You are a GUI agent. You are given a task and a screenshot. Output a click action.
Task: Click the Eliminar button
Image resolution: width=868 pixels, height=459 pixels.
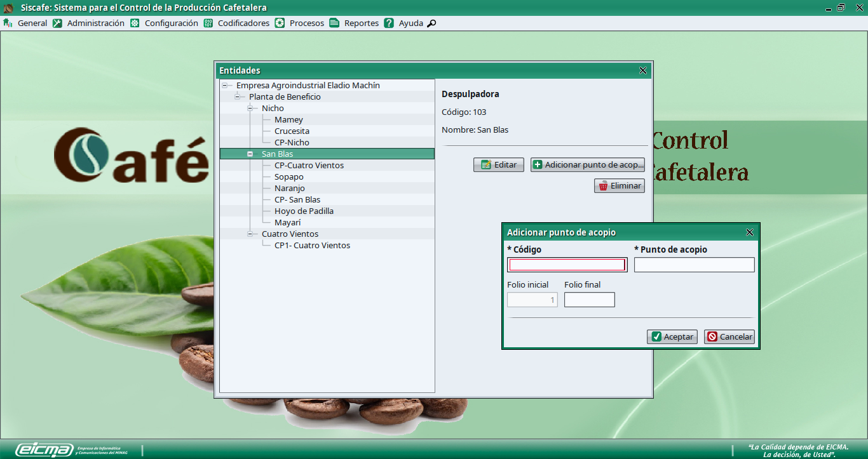pos(620,186)
